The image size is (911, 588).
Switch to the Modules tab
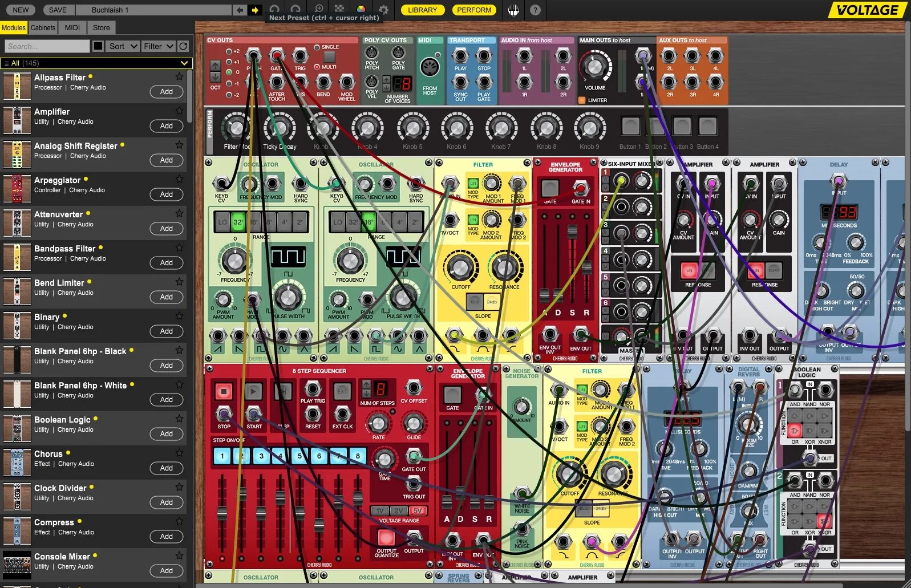tap(14, 27)
